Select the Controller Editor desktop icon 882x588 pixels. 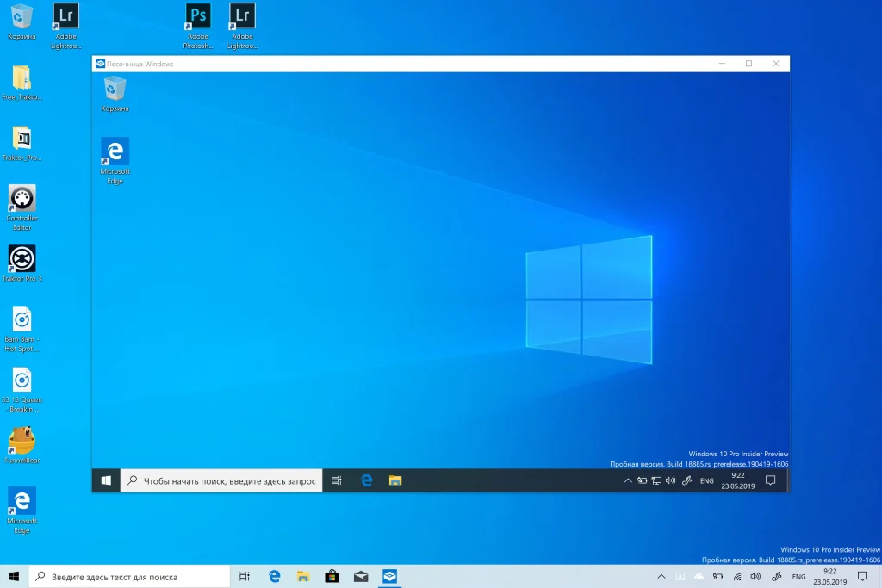[22, 199]
